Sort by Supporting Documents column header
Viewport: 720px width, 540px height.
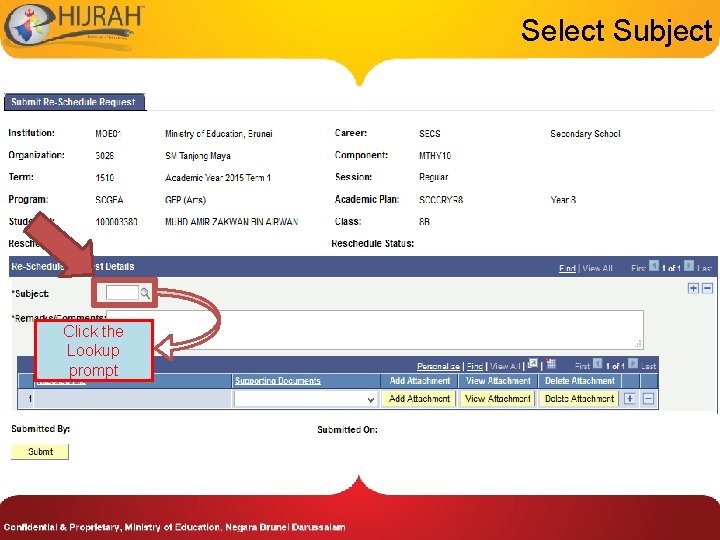point(278,381)
